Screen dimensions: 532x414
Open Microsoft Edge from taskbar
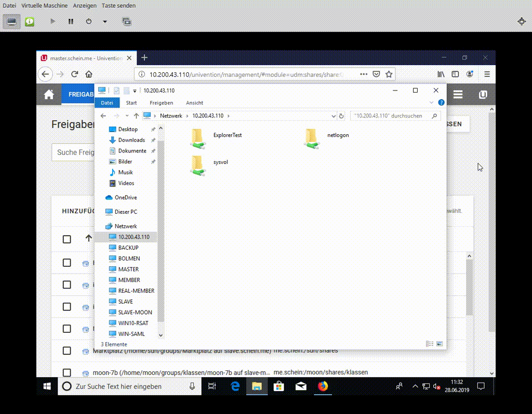pyautogui.click(x=235, y=386)
